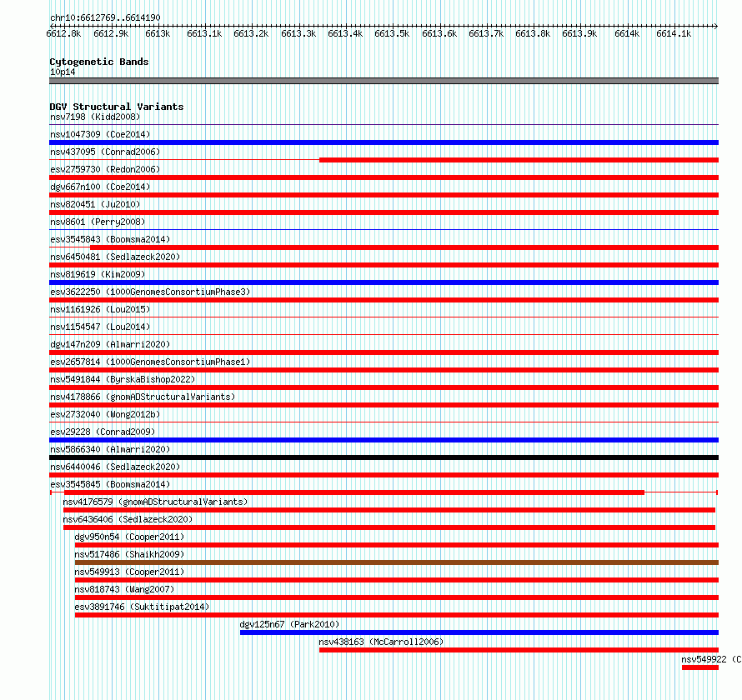Viewport: 742px width, 700px height.
Task: Click nsv819619 (Kim2009) variant label
Action: point(98,274)
